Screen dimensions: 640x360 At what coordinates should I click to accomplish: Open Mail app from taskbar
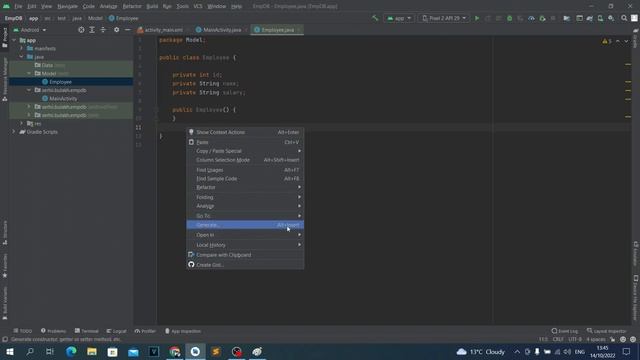133,352
